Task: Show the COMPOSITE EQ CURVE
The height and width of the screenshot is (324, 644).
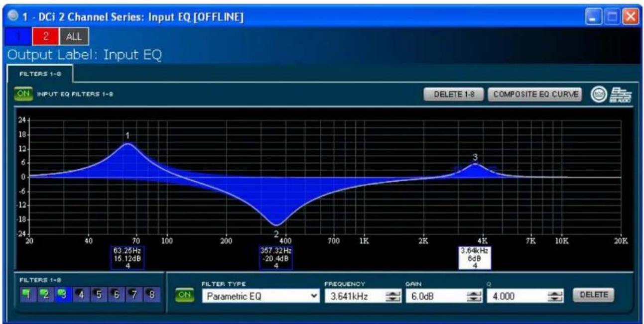Action: [534, 95]
